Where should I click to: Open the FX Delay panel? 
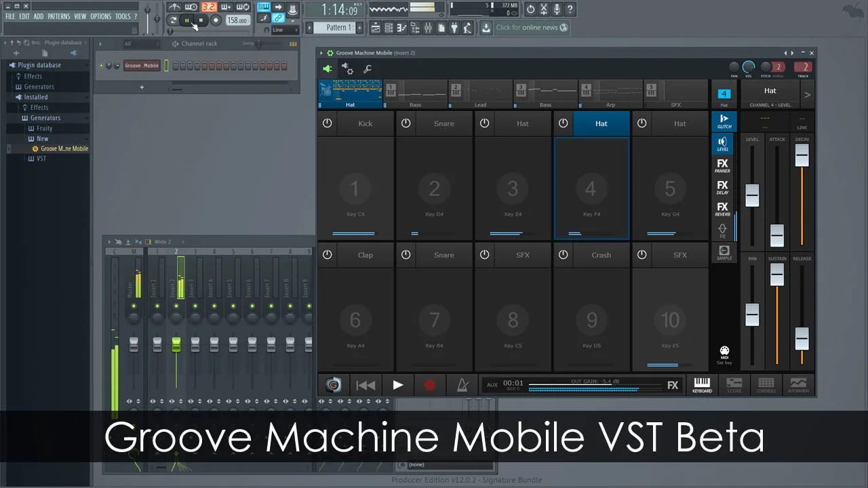pos(724,186)
